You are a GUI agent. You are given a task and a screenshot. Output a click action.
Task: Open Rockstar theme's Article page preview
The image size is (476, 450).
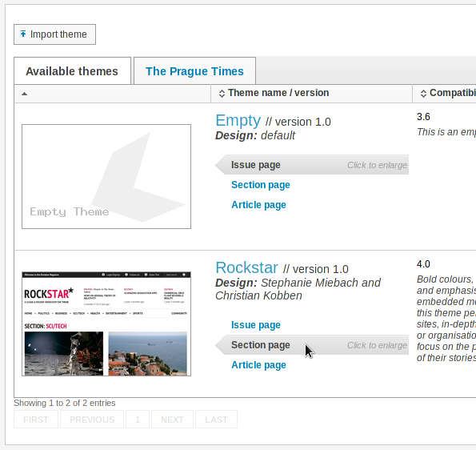pyautogui.click(x=258, y=365)
